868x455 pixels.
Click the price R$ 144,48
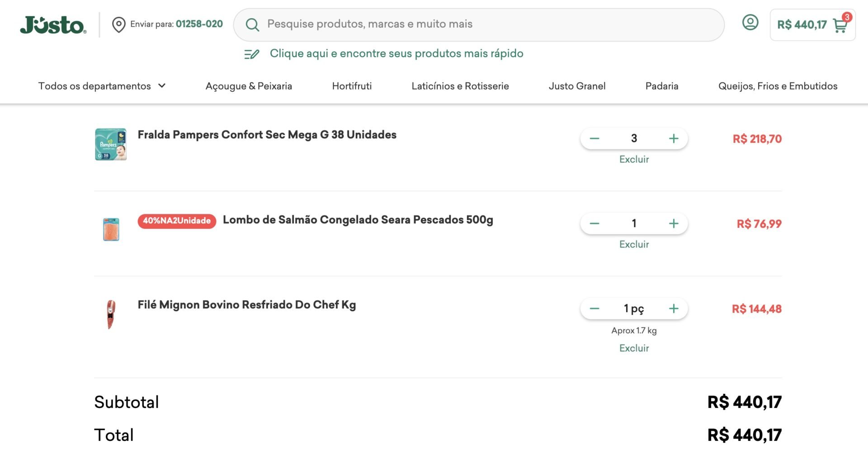tap(757, 309)
